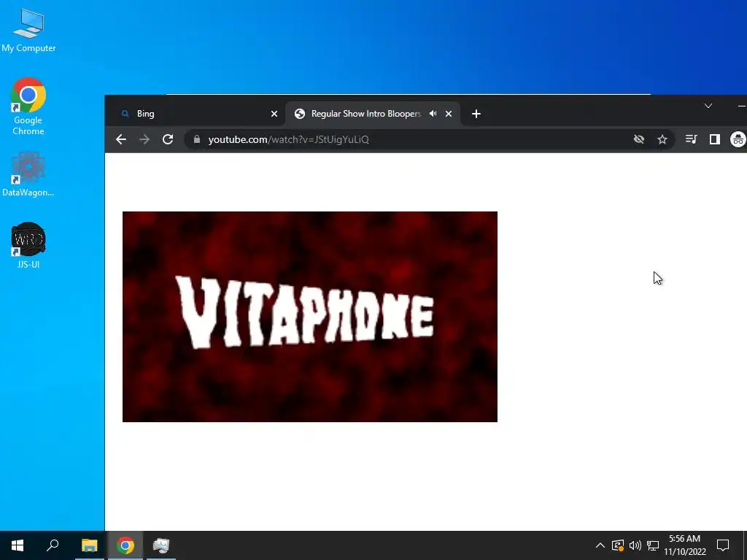This screenshot has width=747, height=560.
Task: Mute the tab's audio speaker icon
Action: tap(433, 114)
